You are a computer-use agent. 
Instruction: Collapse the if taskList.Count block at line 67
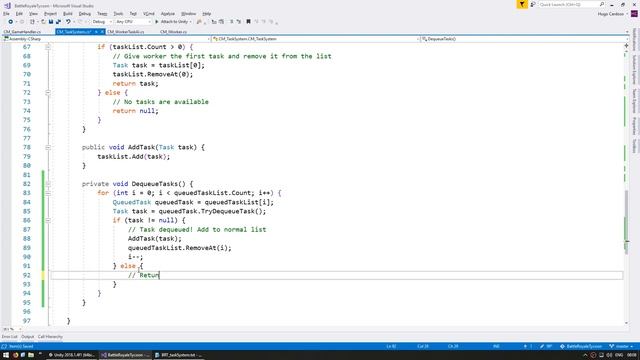click(x=48, y=47)
